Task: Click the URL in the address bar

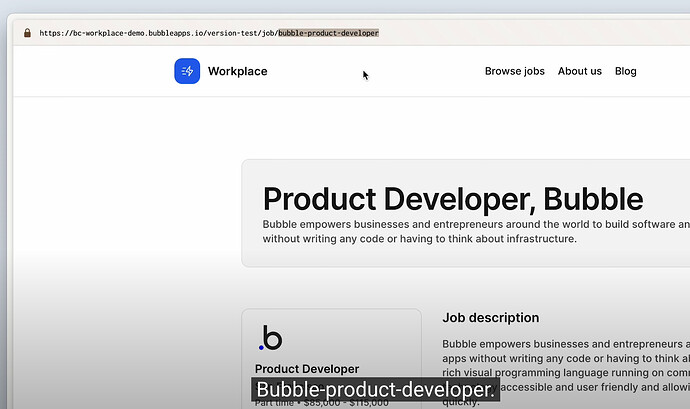Action: click(209, 33)
